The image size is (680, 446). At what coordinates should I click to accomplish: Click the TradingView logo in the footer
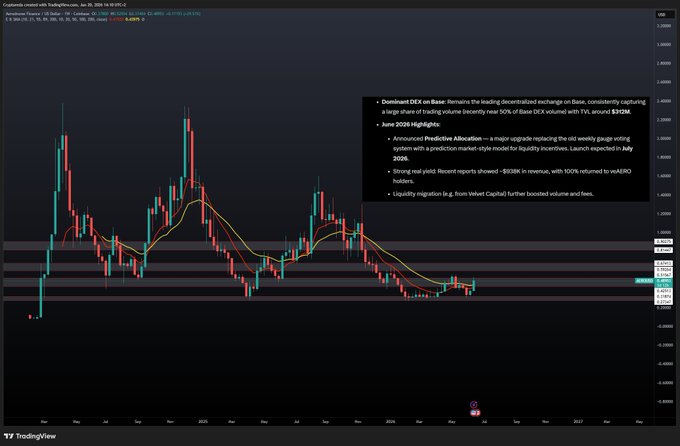[x=30, y=436]
